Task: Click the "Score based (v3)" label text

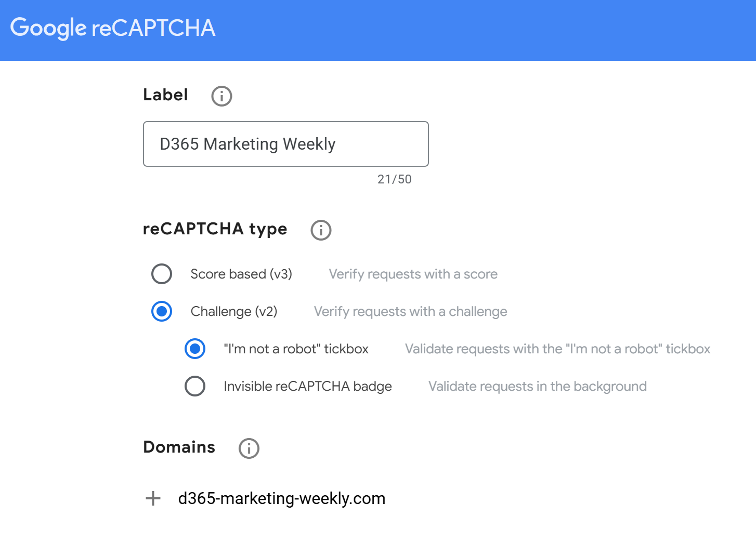Action: pos(241,274)
